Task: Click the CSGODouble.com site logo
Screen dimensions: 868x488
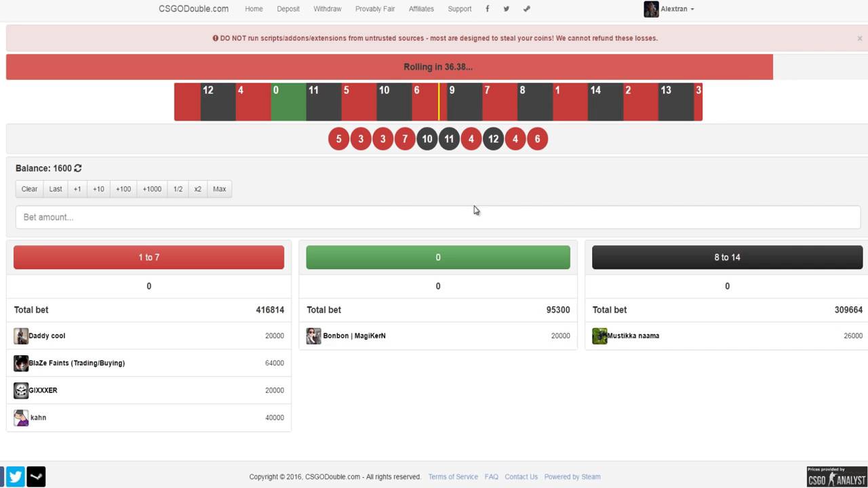Action: pos(193,9)
